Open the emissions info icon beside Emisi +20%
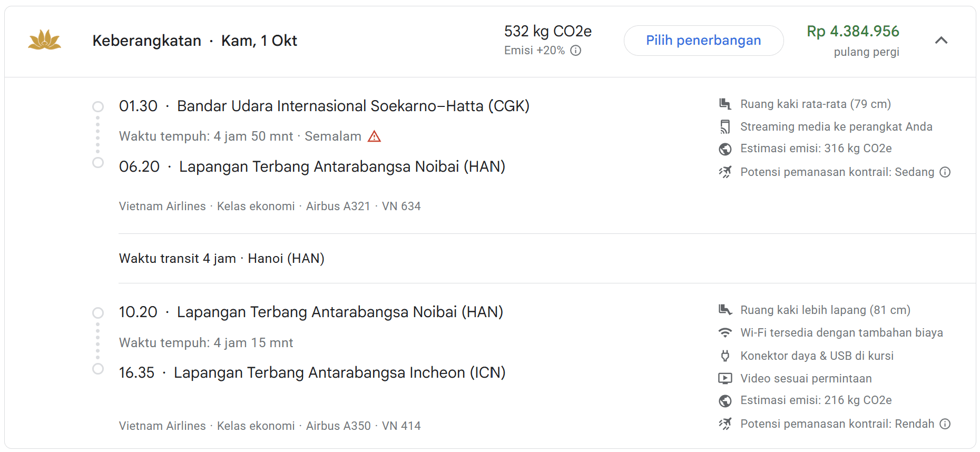Image resolution: width=980 pixels, height=452 pixels. pos(576,51)
